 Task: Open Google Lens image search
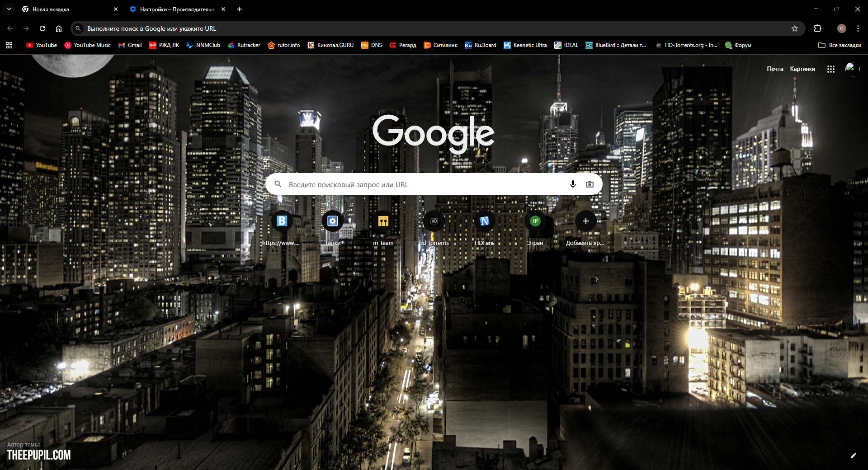click(x=590, y=184)
